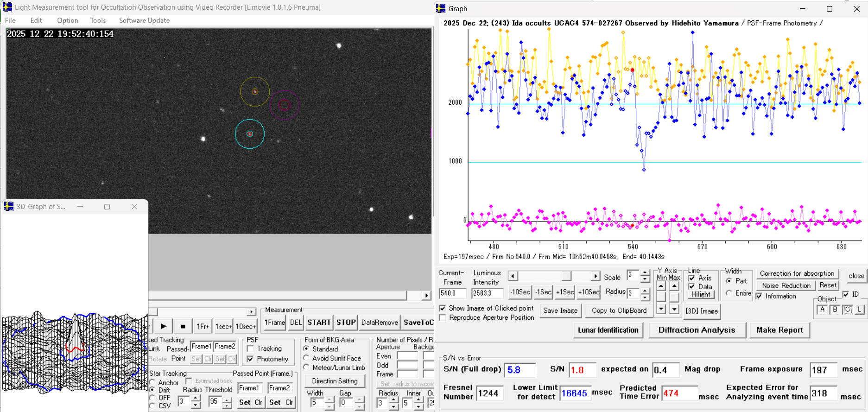The height and width of the screenshot is (412, 868).
Task: Increase graph Scale with up spinner
Action: click(x=645, y=273)
